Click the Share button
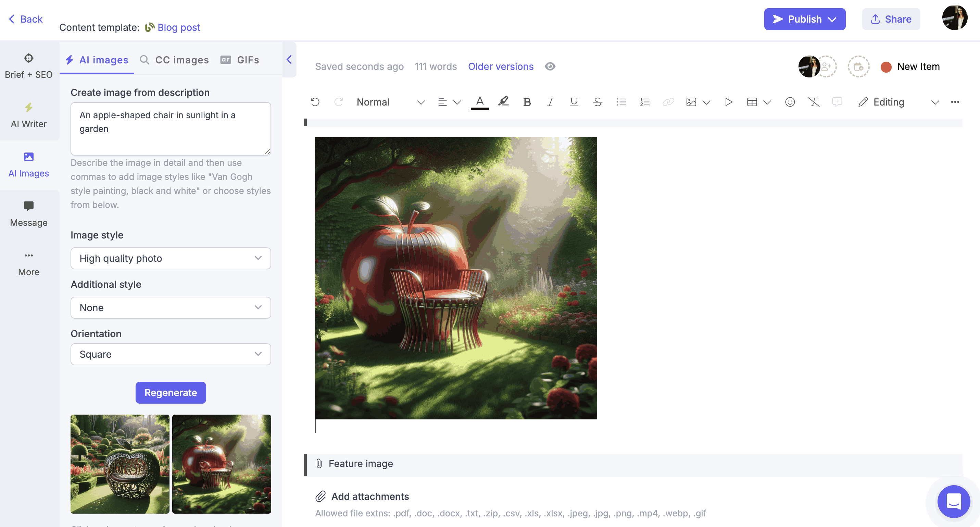The image size is (980, 527). [891, 19]
